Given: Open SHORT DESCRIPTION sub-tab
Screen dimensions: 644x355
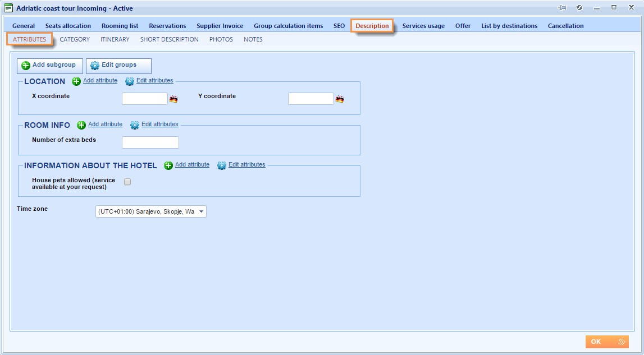Looking at the screenshot, I should 169,39.
